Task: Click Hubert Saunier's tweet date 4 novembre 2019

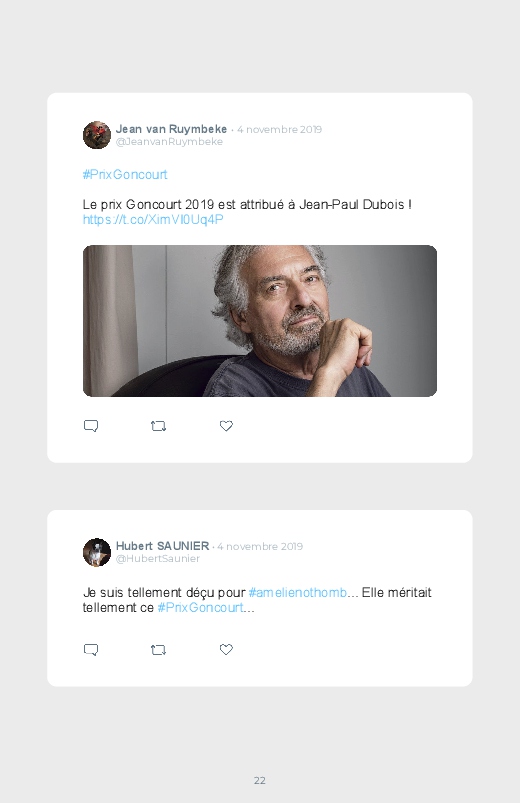Action: tap(260, 546)
